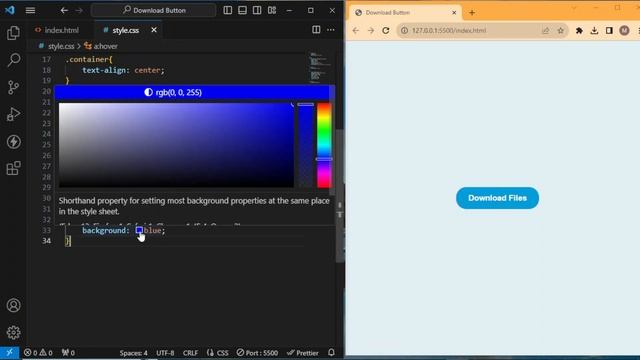Pick a shade in the saturation color box
The image size is (640, 360).
coord(176,145)
